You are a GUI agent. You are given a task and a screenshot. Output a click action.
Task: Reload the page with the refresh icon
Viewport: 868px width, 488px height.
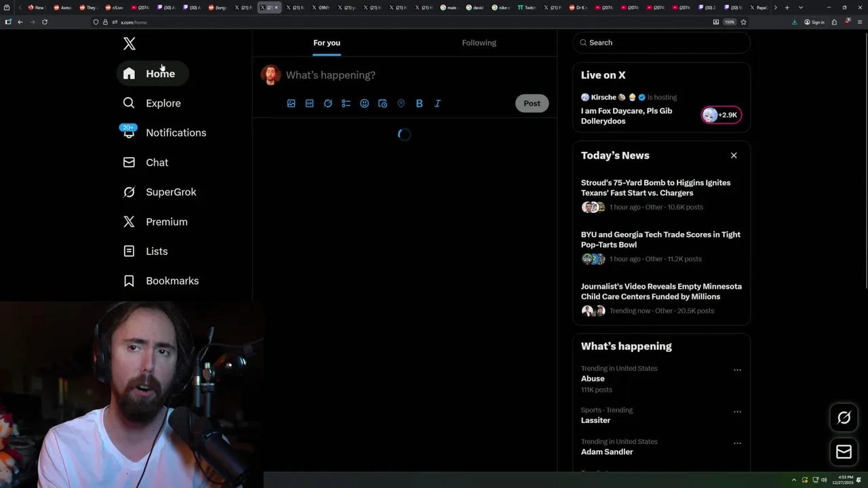click(x=45, y=22)
